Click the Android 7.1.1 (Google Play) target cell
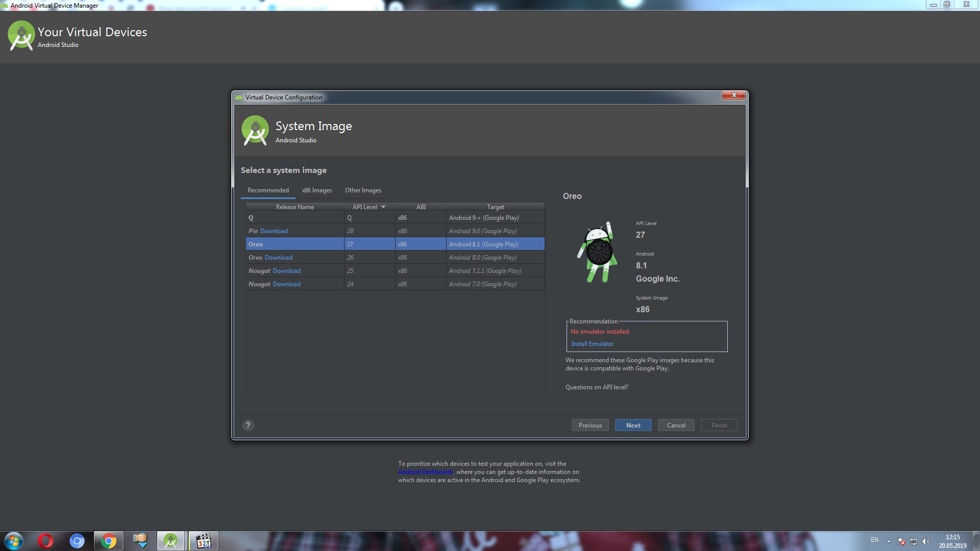This screenshot has width=980, height=551. (x=495, y=271)
